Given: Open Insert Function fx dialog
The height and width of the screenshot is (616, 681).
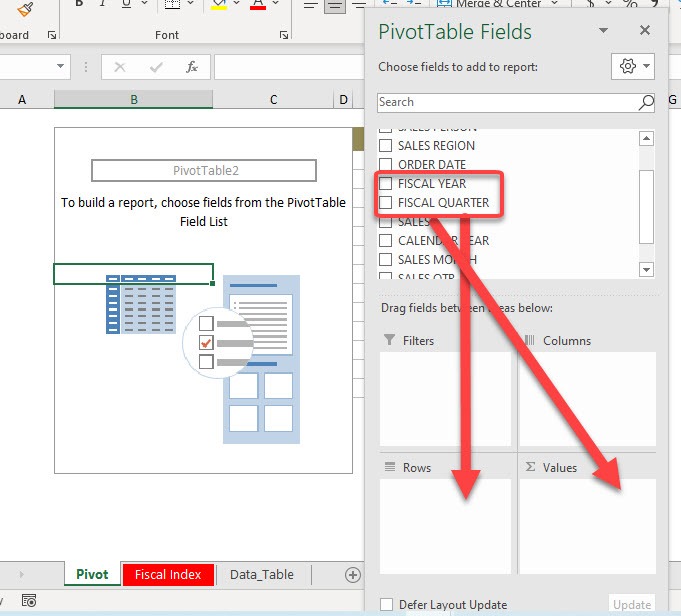Looking at the screenshot, I should coord(192,67).
